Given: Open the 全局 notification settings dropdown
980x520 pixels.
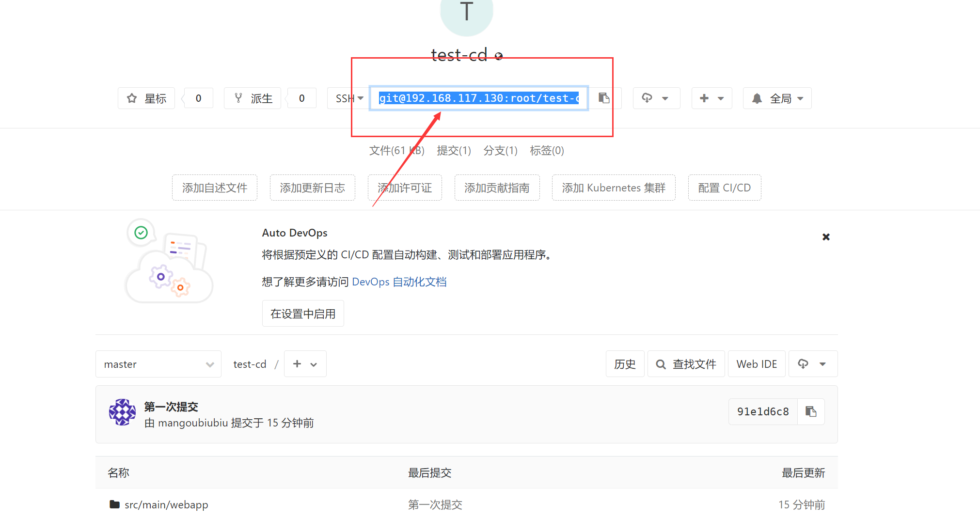Looking at the screenshot, I should [777, 98].
